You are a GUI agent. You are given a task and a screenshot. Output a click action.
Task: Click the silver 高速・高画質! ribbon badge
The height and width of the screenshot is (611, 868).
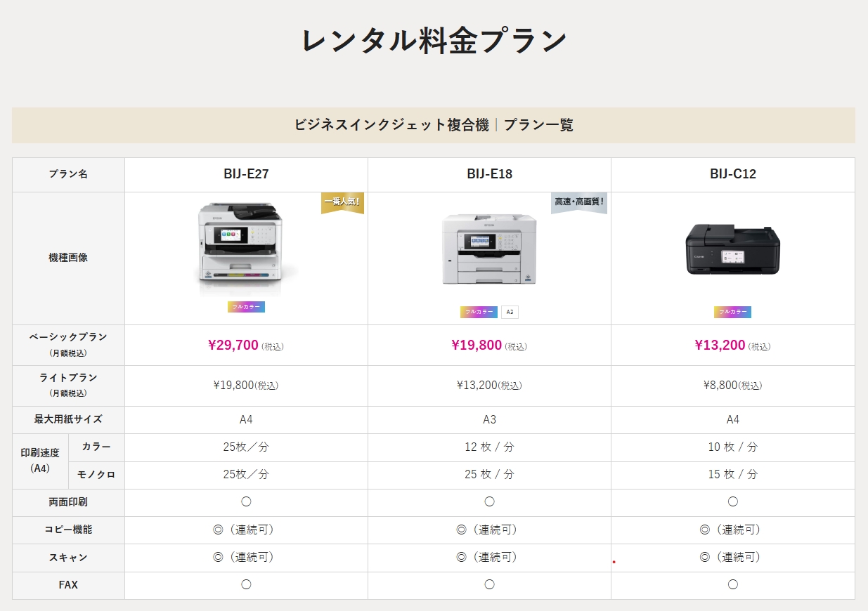coord(579,202)
